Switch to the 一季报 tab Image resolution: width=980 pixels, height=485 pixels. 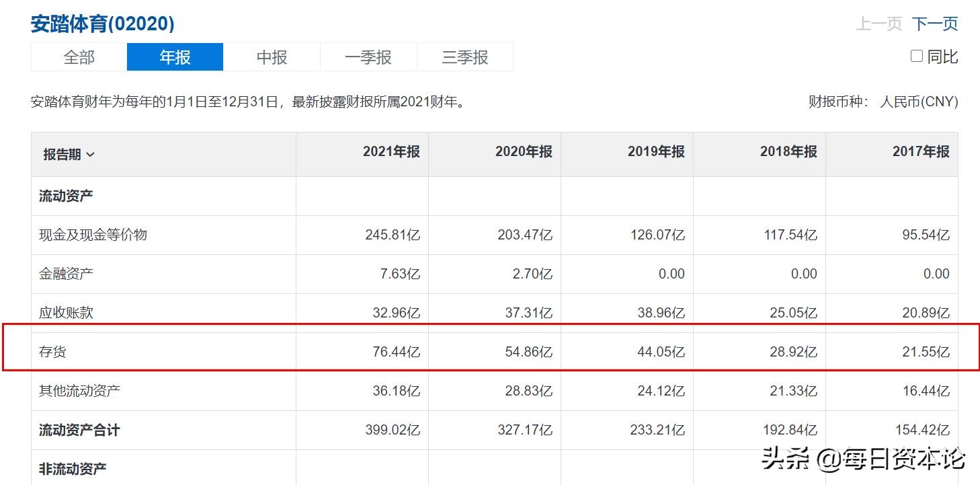coord(368,57)
